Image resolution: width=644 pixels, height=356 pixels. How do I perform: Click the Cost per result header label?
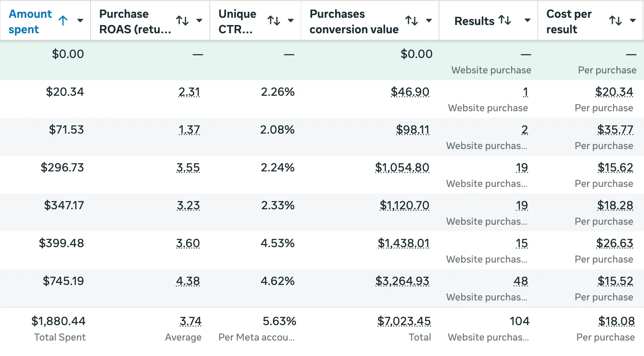(x=569, y=21)
